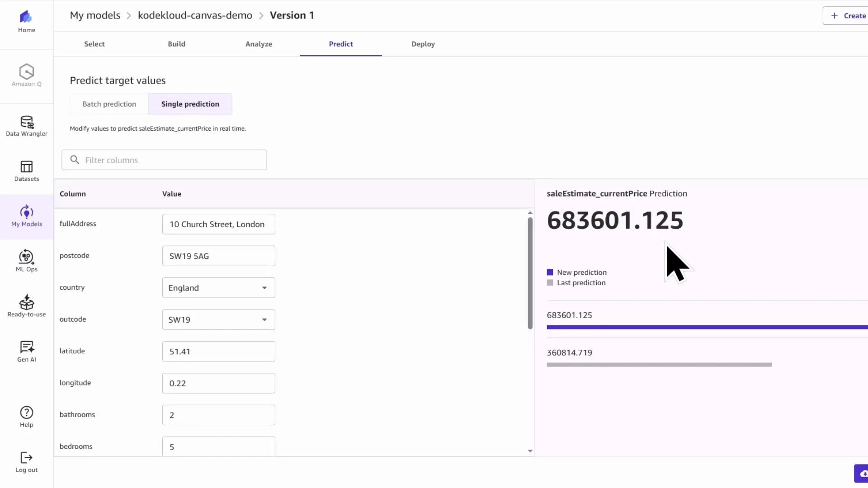
Task: Click the Filter columns search field
Action: pos(164,160)
